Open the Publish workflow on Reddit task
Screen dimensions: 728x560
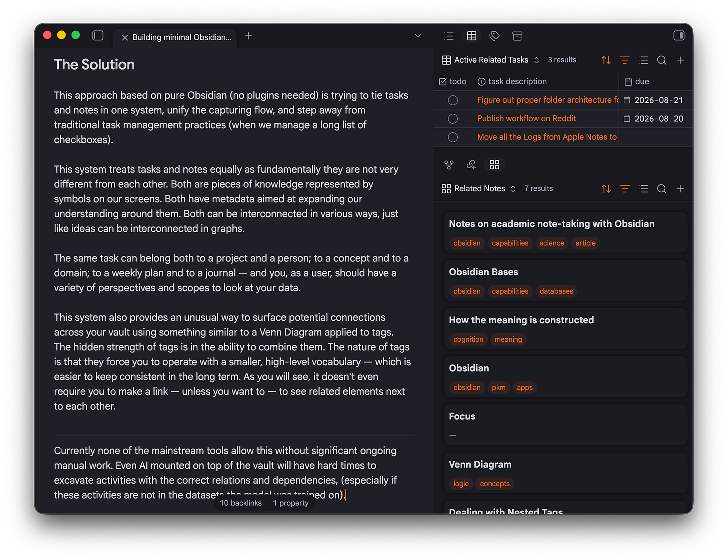[x=526, y=118]
